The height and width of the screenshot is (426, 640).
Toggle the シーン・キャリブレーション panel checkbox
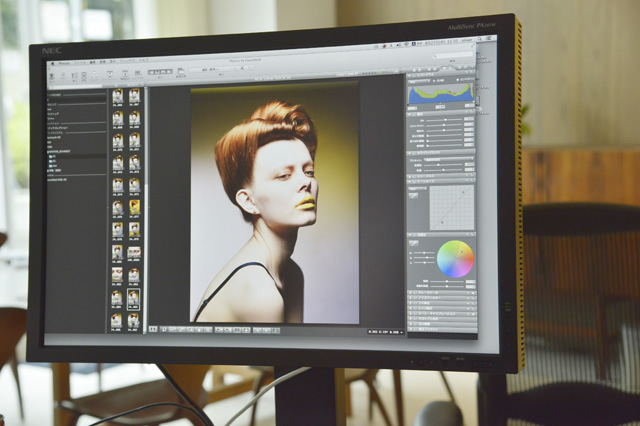click(x=415, y=314)
